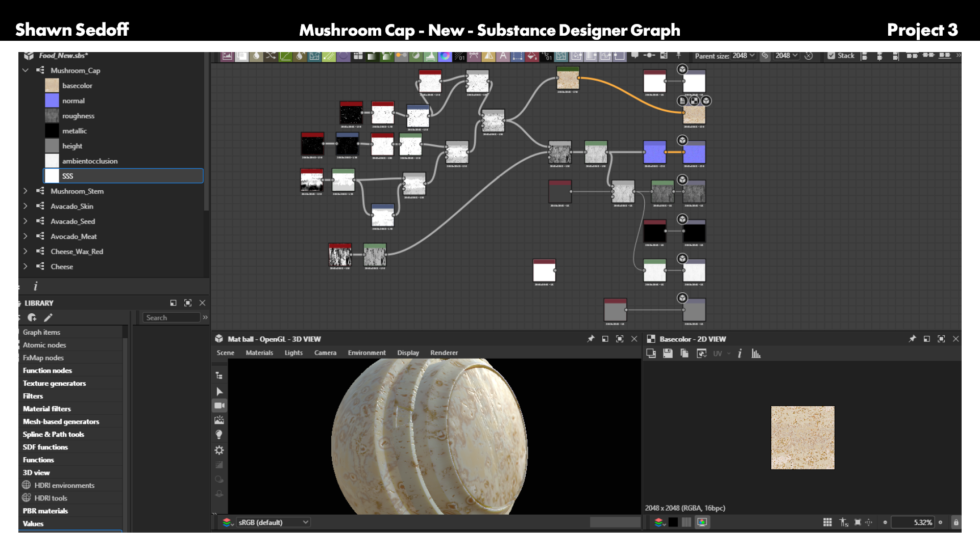Collapse the Mushroom_Cap graph tree

tap(25, 70)
